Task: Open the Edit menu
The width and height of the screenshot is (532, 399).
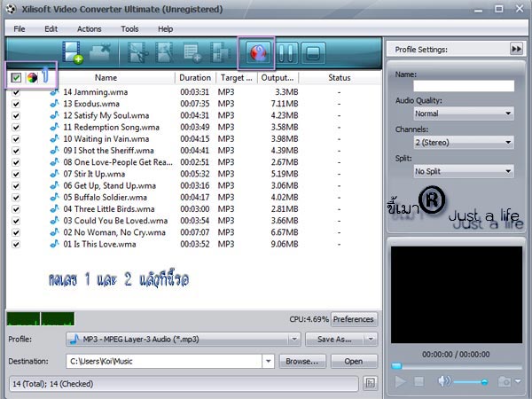Action: pyautogui.click(x=51, y=29)
